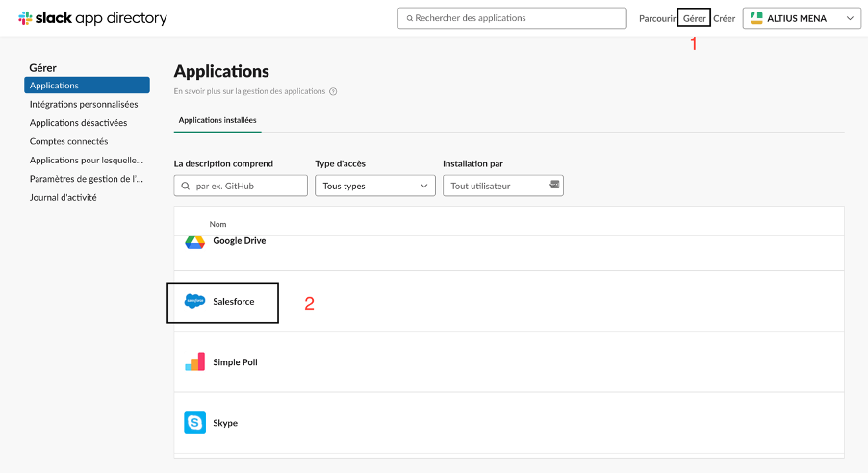Click En savoir plus sur la gestion link
The width and height of the screenshot is (868, 473).
coord(249,91)
